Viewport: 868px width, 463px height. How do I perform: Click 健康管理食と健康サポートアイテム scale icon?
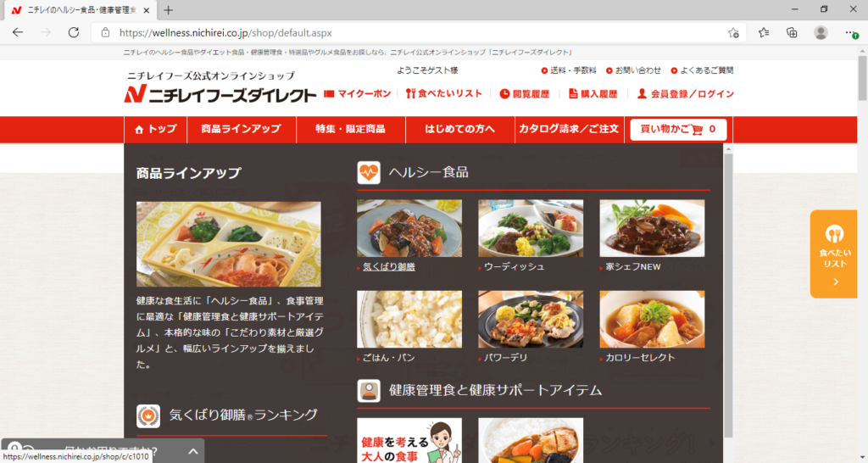pyautogui.click(x=369, y=390)
